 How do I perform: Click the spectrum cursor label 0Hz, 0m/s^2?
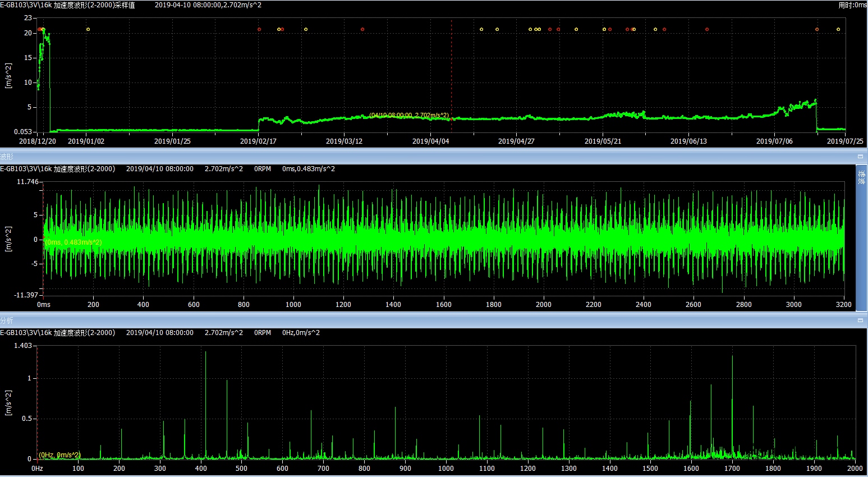pyautogui.click(x=60, y=455)
